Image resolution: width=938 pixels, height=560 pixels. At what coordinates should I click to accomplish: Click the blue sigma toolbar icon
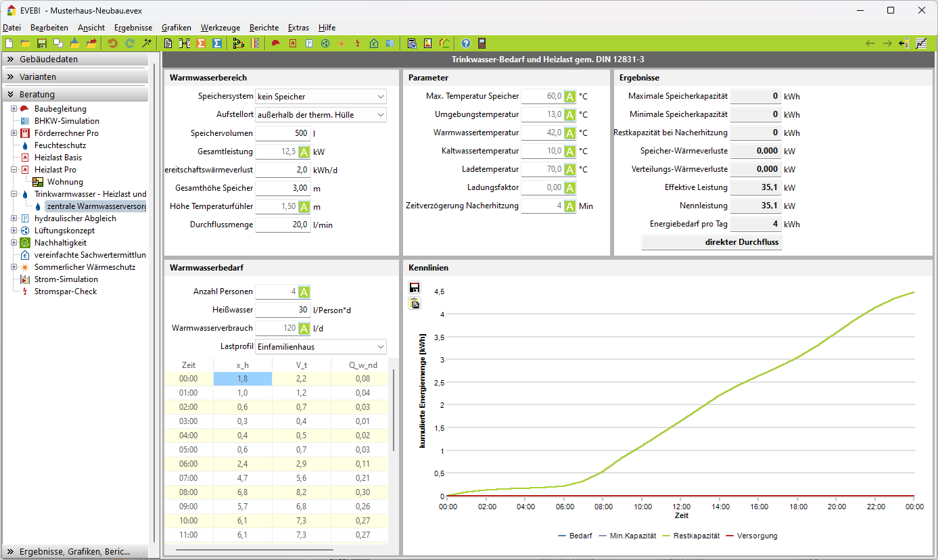(x=217, y=43)
